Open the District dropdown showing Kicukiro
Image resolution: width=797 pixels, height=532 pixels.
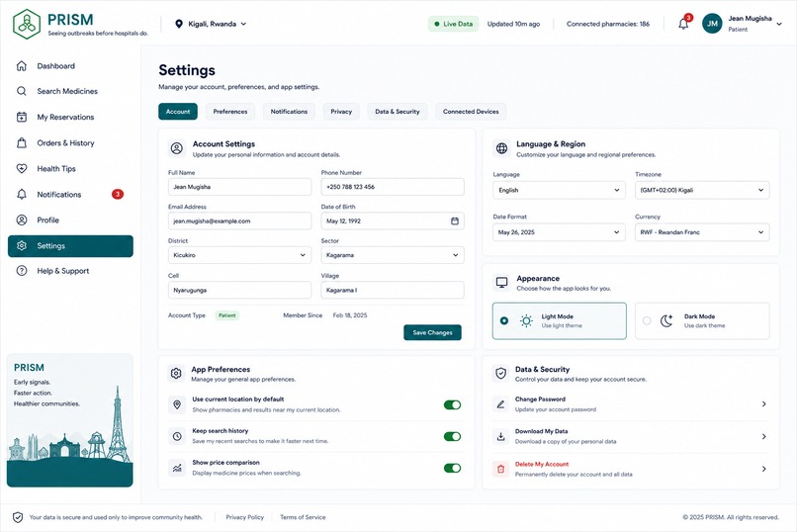tap(239, 255)
